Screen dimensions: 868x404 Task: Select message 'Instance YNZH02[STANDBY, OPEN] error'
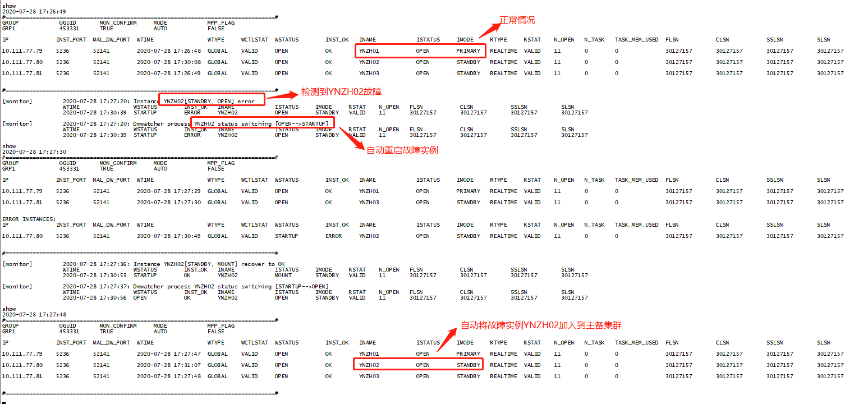pyautogui.click(x=194, y=102)
